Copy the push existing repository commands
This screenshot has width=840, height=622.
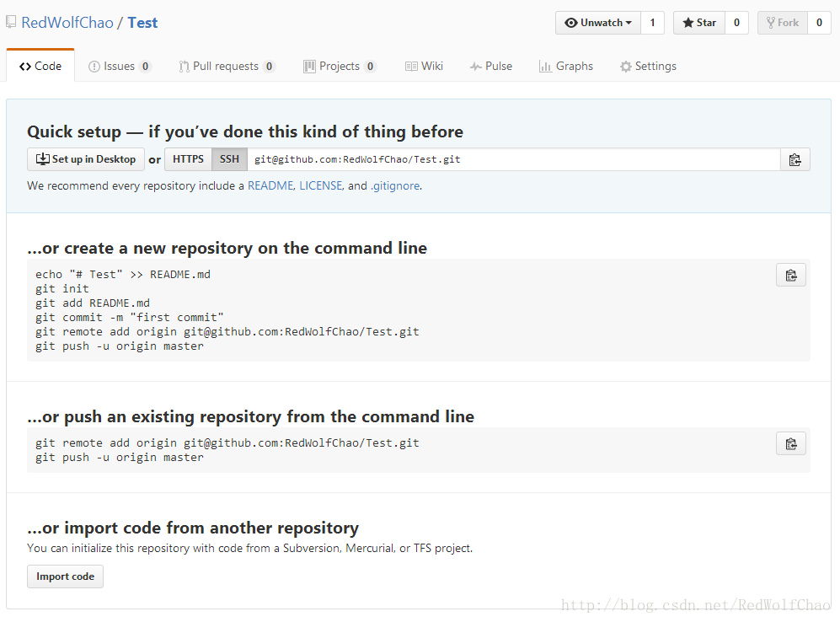791,443
